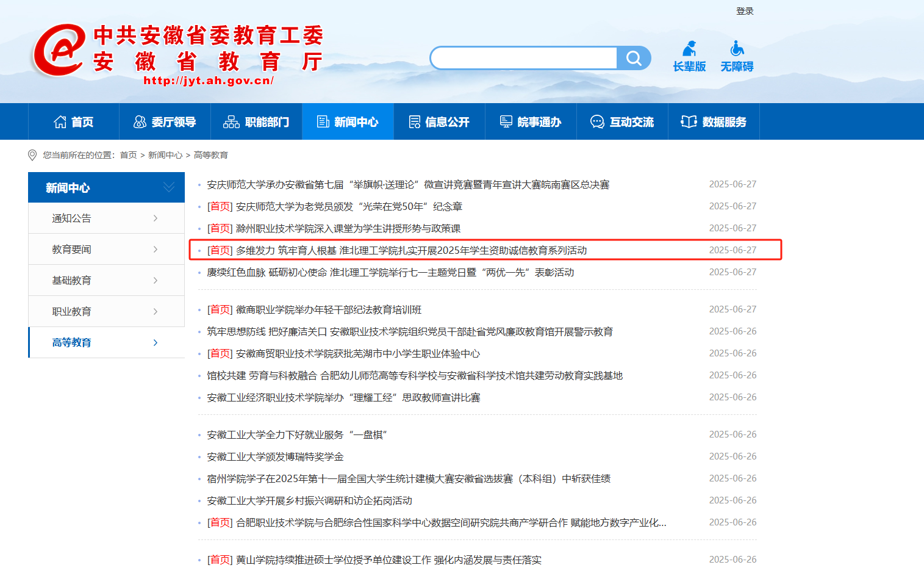This screenshot has height=573, width=924.
Task: Open the 无障碍 accessibility icon
Action: click(737, 49)
